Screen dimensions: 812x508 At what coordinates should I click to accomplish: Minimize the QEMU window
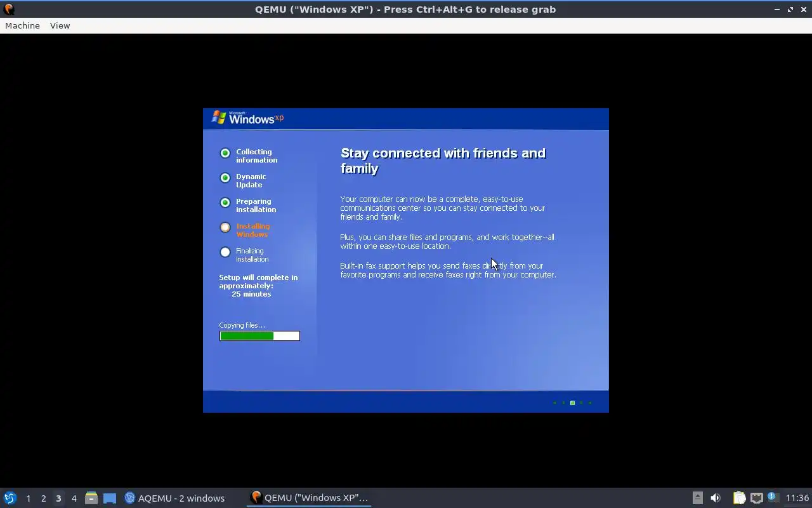click(x=777, y=10)
